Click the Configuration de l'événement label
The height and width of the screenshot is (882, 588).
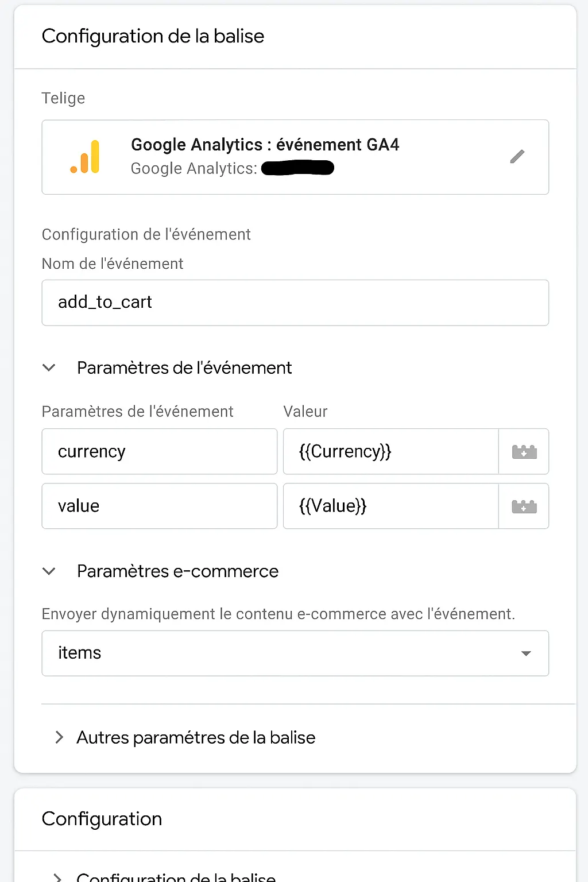click(146, 234)
